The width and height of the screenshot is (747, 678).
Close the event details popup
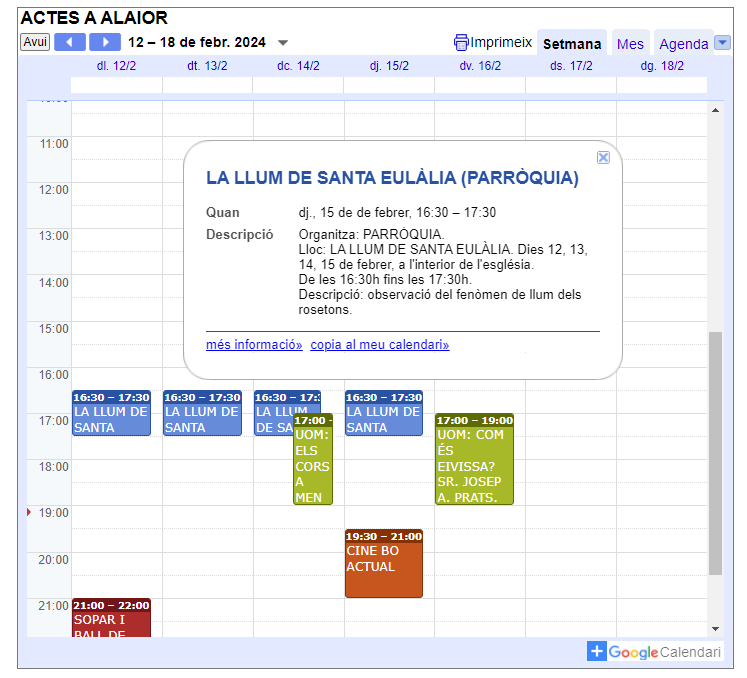(603, 157)
